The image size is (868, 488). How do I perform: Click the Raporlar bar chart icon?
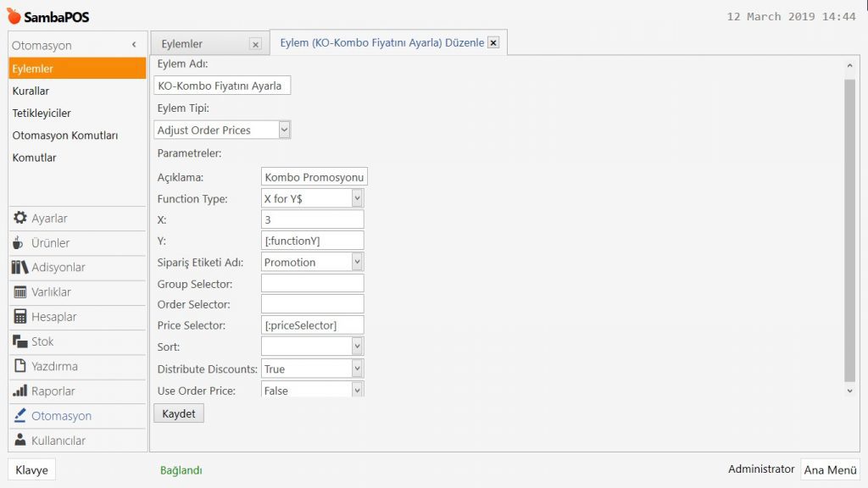(x=20, y=391)
